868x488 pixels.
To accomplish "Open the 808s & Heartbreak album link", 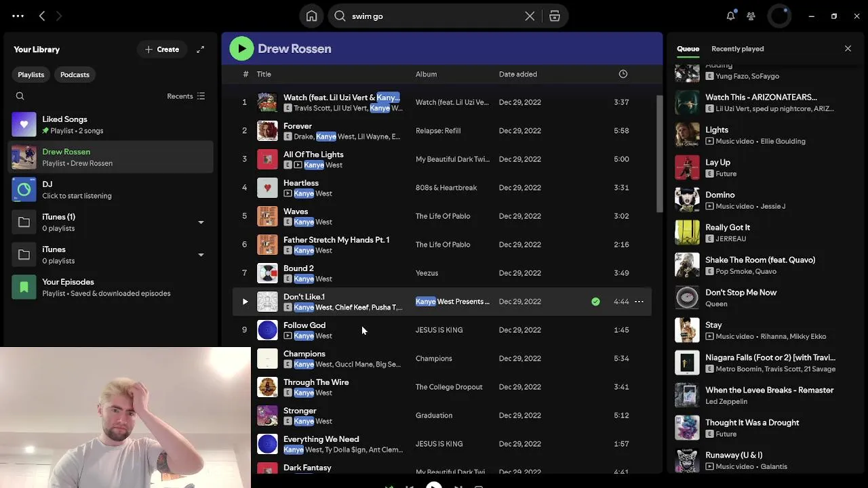I will point(446,188).
